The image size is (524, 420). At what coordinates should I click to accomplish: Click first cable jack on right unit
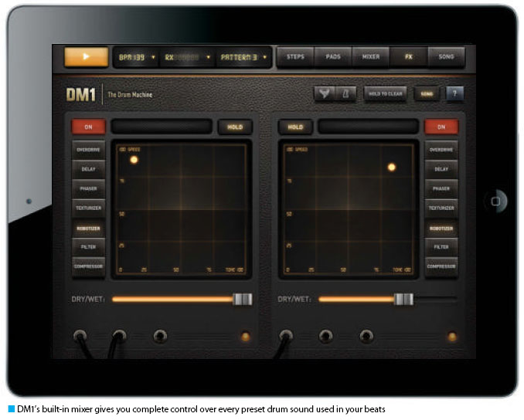pyautogui.click(x=286, y=336)
